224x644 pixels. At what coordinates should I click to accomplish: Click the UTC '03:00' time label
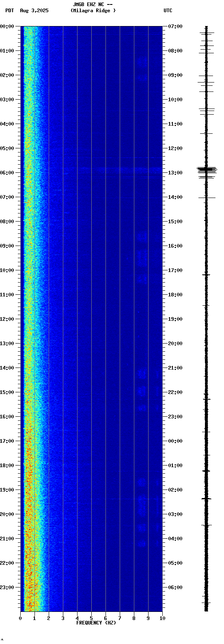[x=175, y=514]
